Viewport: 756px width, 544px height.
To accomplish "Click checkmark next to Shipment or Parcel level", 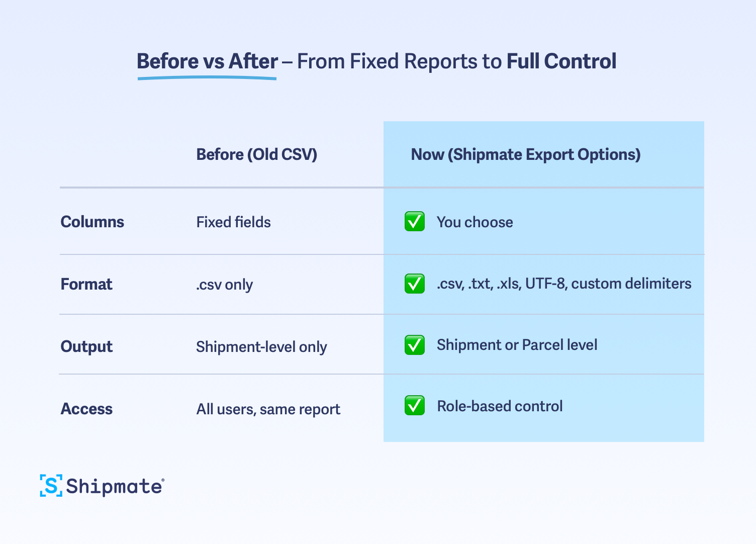I will [x=415, y=345].
